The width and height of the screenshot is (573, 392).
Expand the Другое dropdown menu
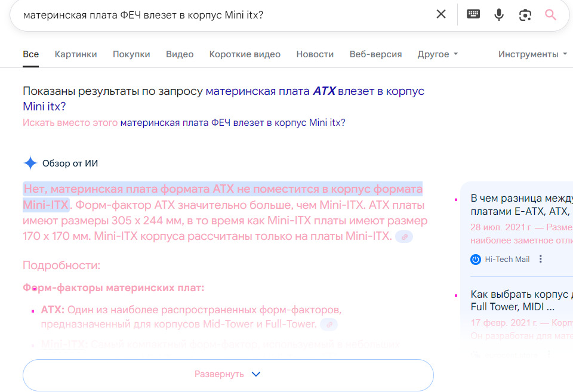(438, 54)
